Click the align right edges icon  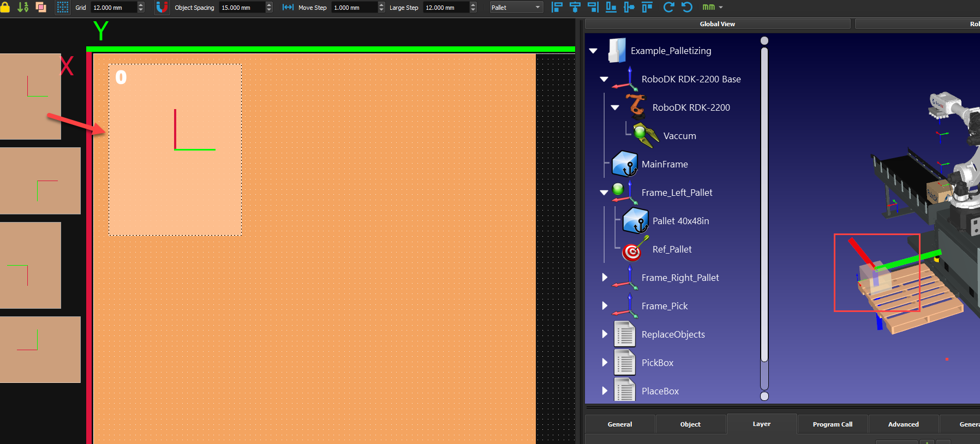(x=593, y=8)
